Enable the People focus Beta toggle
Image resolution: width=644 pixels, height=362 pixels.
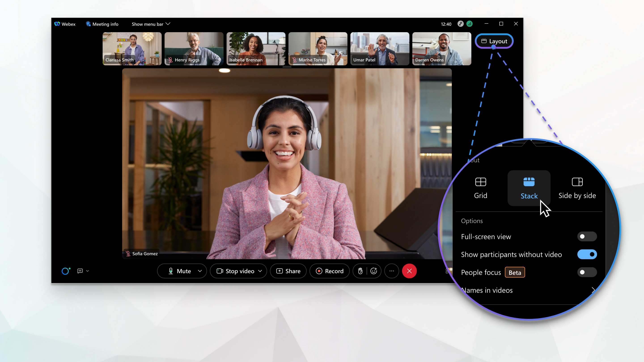pos(587,272)
